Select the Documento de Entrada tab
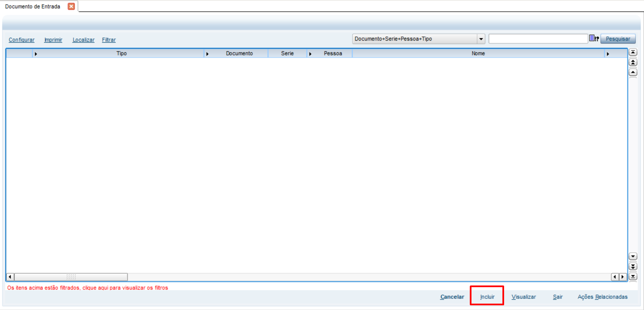644x310 pixels. click(x=33, y=6)
